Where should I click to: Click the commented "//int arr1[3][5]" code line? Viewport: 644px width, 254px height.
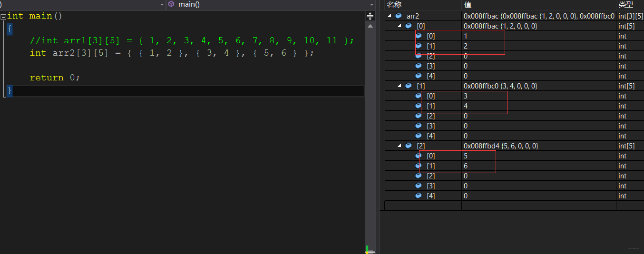click(192, 40)
